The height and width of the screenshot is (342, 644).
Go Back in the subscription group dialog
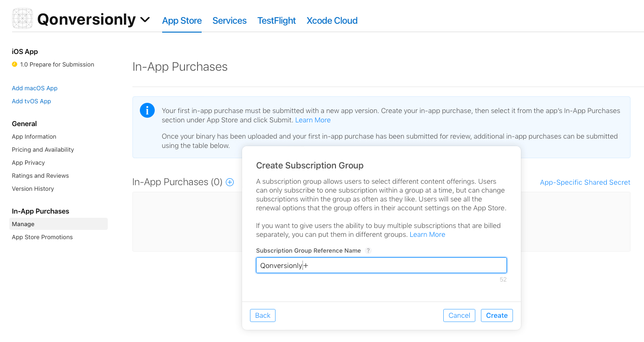(x=263, y=315)
